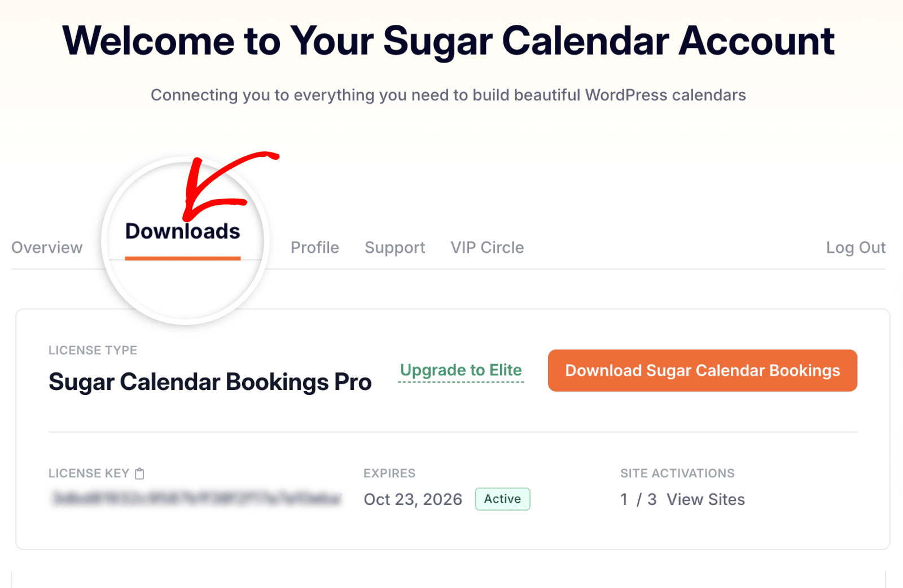Click the Active license status badge

point(502,499)
